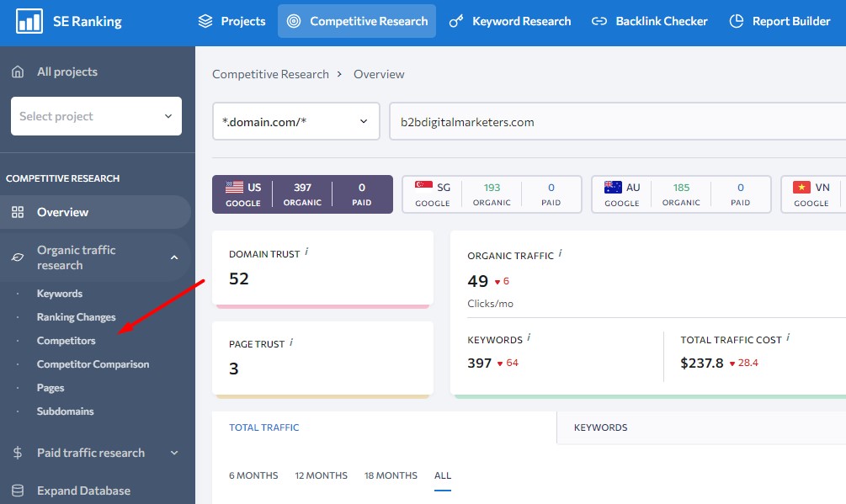Open the Select project dropdown
Screen dimensions: 846x504
[x=96, y=116]
